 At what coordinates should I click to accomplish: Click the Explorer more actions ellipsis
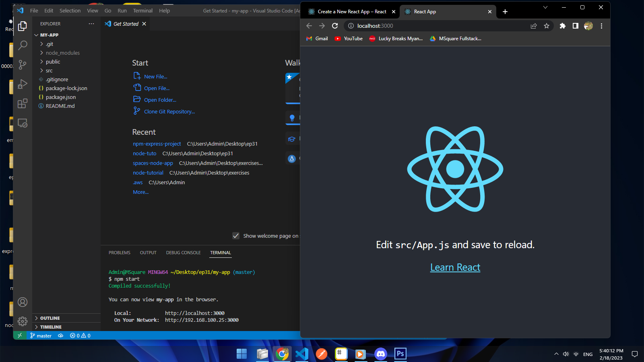pyautogui.click(x=91, y=24)
